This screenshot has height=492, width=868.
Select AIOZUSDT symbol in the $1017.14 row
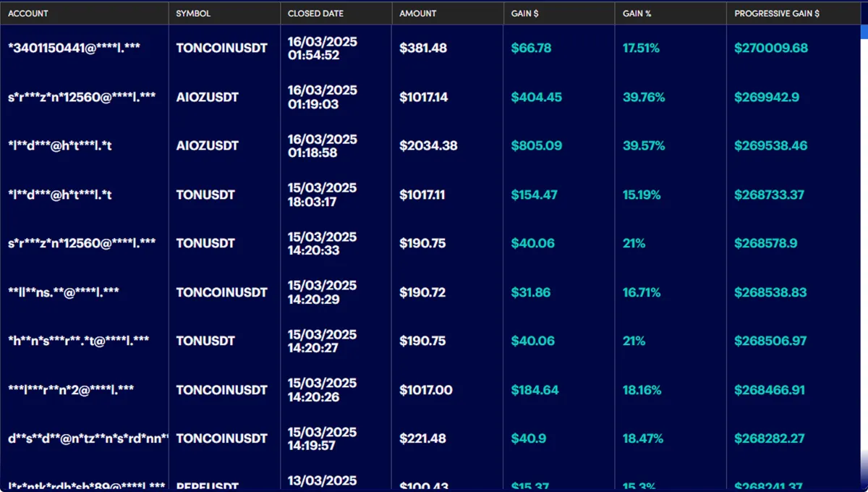208,97
